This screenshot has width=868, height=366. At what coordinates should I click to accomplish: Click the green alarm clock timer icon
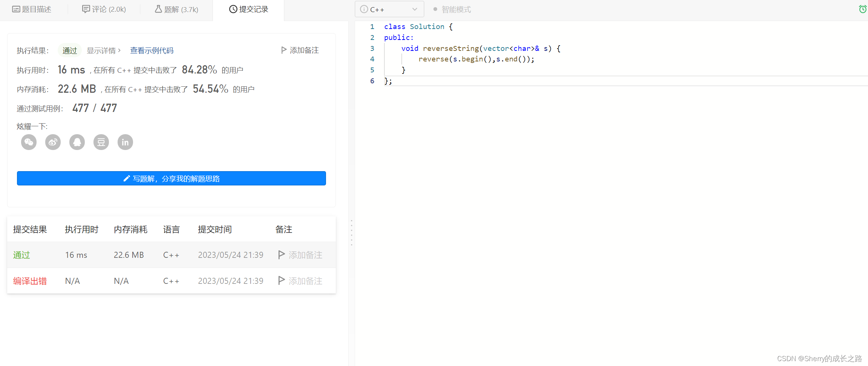pos(863,9)
